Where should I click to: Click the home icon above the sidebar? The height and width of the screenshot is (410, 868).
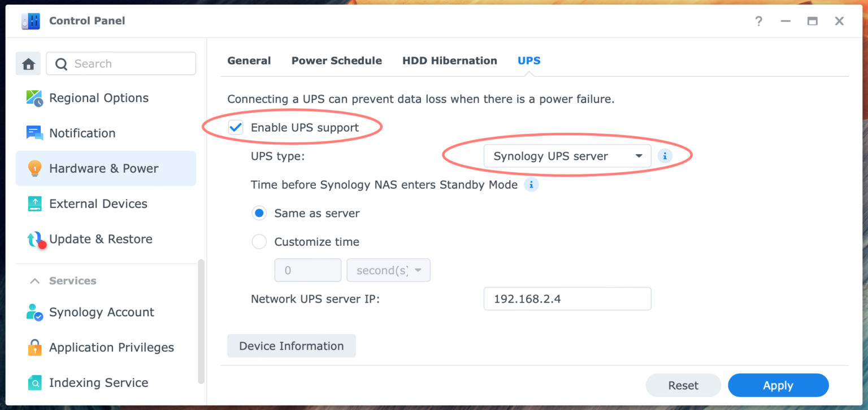tap(28, 63)
